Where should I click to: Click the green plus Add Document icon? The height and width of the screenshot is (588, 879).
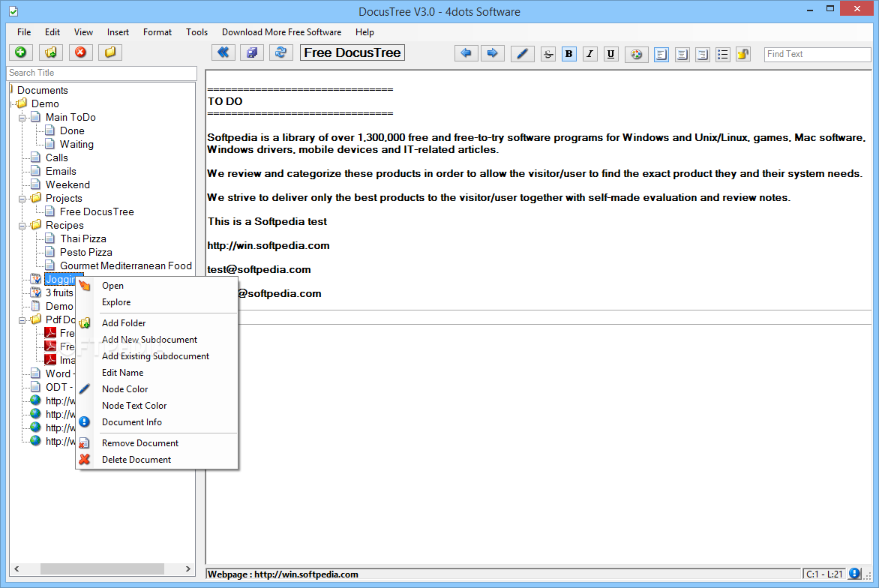(x=21, y=52)
